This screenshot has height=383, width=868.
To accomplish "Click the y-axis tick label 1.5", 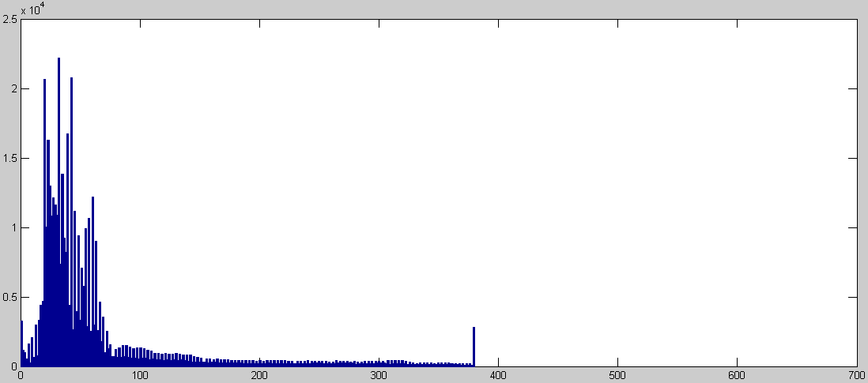I will [x=10, y=159].
